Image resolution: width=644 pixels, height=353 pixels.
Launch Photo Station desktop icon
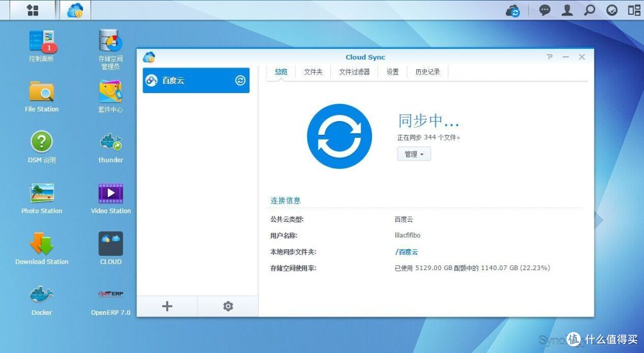[x=42, y=199]
